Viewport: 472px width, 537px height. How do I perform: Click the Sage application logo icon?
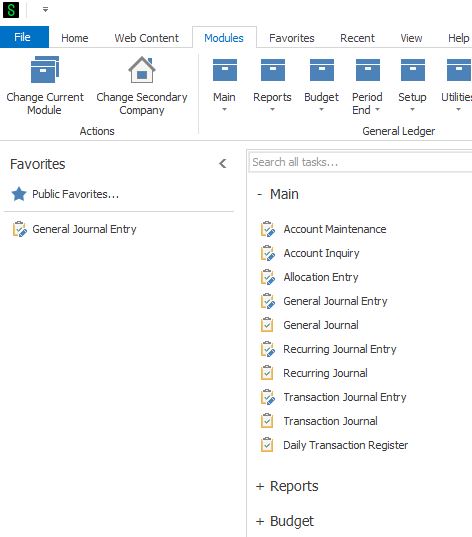[x=11, y=10]
